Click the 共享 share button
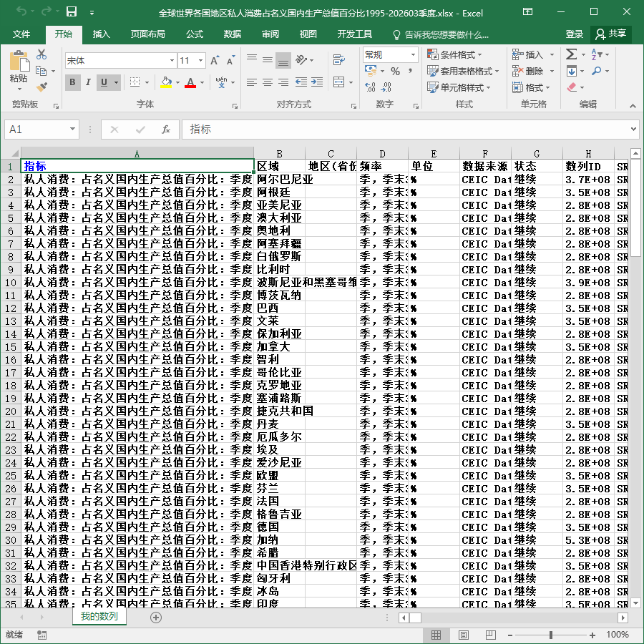 [x=611, y=34]
